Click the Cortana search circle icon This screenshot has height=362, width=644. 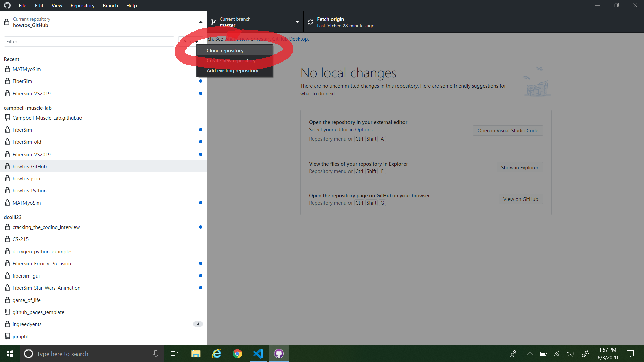click(29, 354)
